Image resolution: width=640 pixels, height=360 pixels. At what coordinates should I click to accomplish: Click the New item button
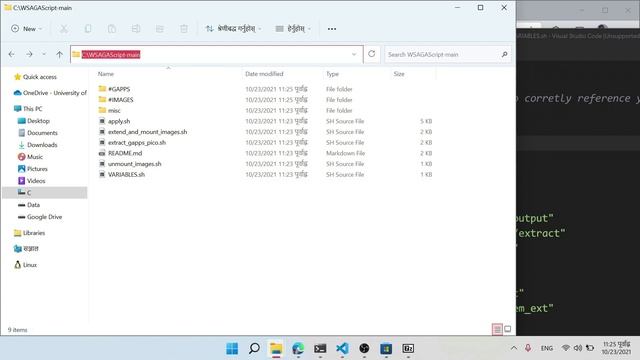tap(27, 29)
